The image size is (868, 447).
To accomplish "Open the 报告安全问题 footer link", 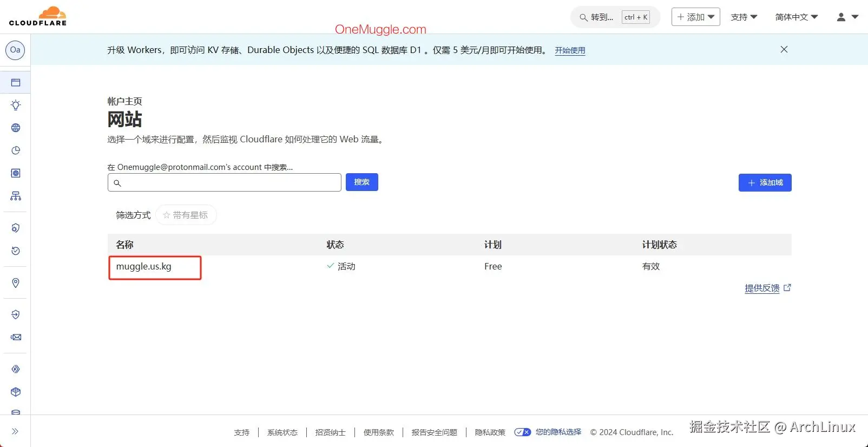I will coord(435,432).
